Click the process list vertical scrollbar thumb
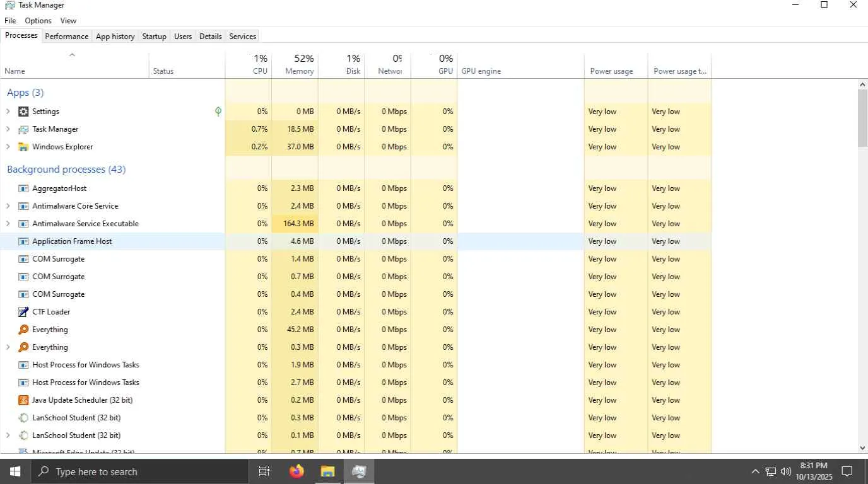Viewport: 868px width, 484px height. click(x=862, y=118)
